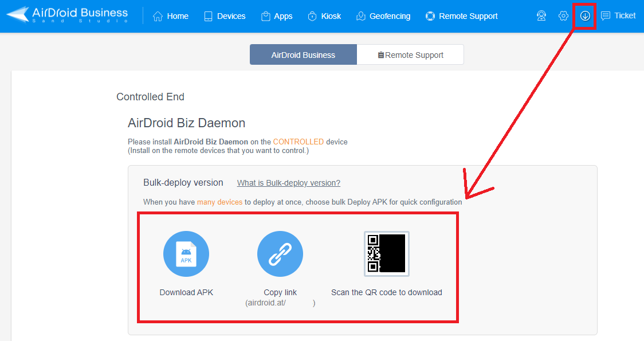
Task: Open the What is Bulk-deploy version link
Action: (x=289, y=183)
